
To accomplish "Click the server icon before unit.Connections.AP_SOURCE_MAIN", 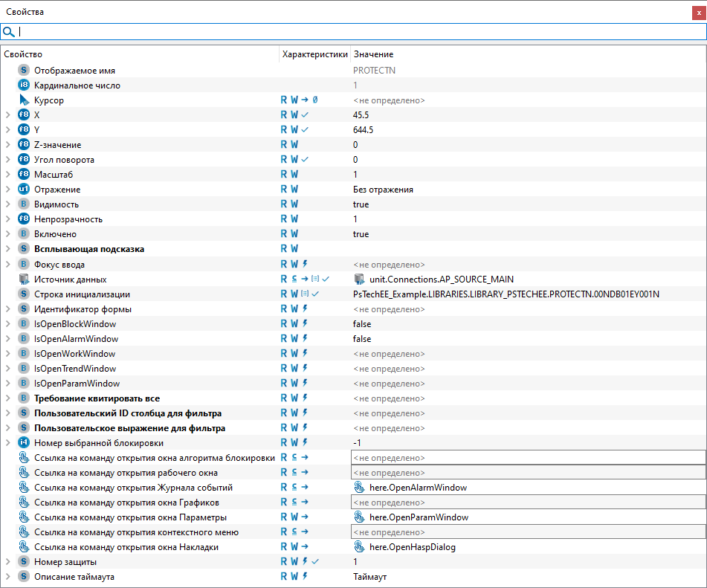I will [360, 280].
